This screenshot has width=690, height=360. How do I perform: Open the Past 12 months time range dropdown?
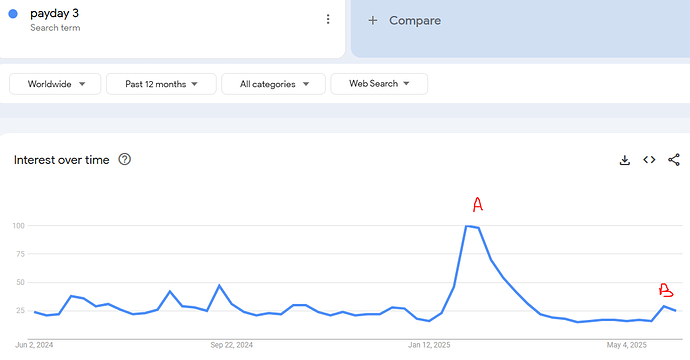point(161,84)
